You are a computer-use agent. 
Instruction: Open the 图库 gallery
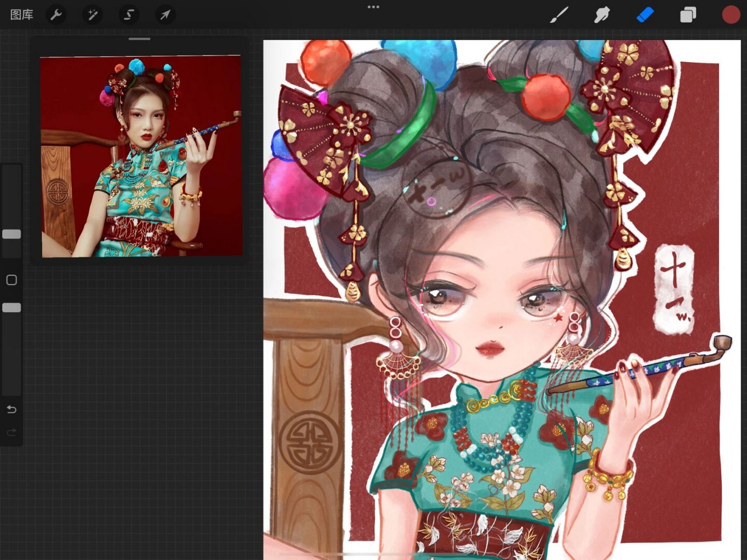click(x=21, y=15)
